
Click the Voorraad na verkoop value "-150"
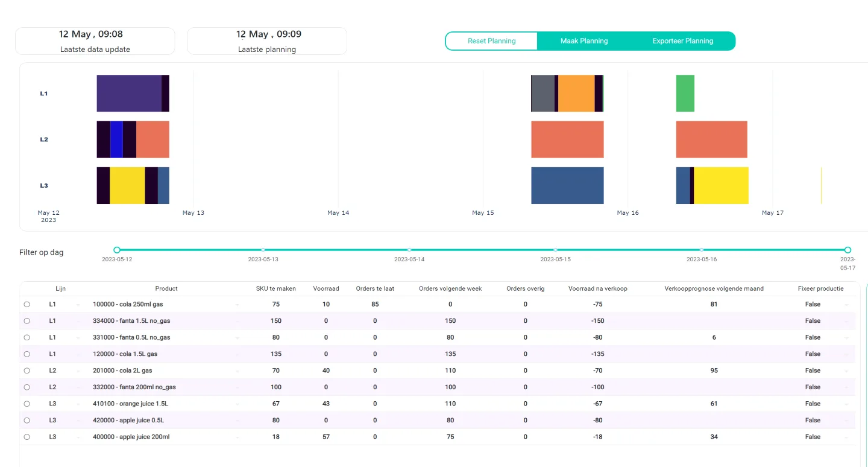598,321
